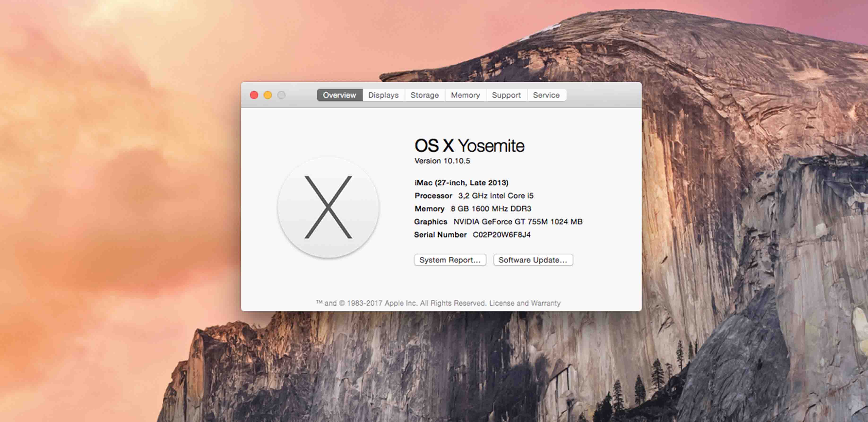
Task: Minimize window using the yellow button
Action: [268, 95]
